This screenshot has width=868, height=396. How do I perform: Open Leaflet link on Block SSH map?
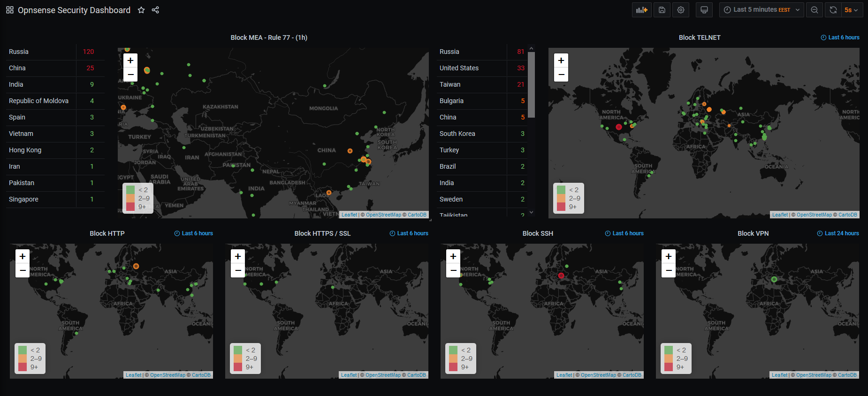[x=564, y=375]
